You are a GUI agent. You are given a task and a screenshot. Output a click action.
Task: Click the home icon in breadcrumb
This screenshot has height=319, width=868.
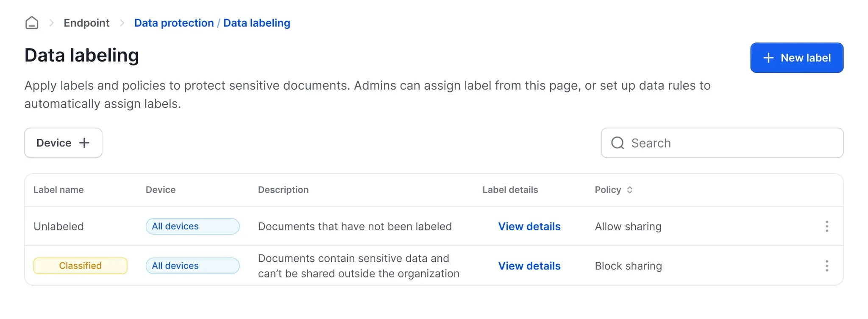pos(32,23)
